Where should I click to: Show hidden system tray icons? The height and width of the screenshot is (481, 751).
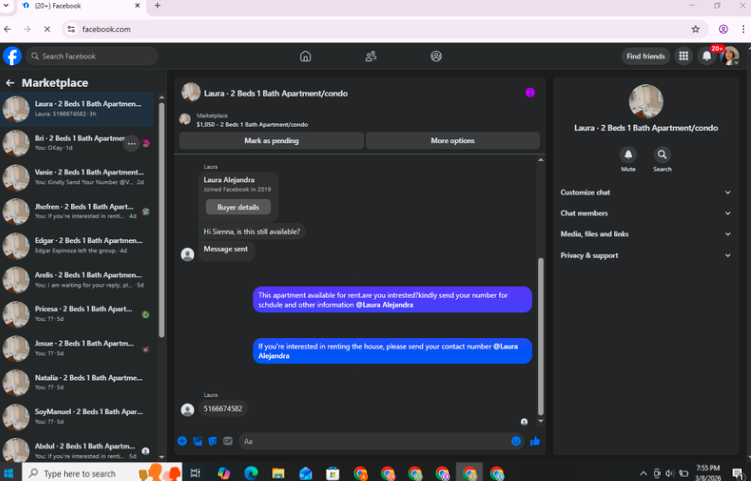(643, 473)
